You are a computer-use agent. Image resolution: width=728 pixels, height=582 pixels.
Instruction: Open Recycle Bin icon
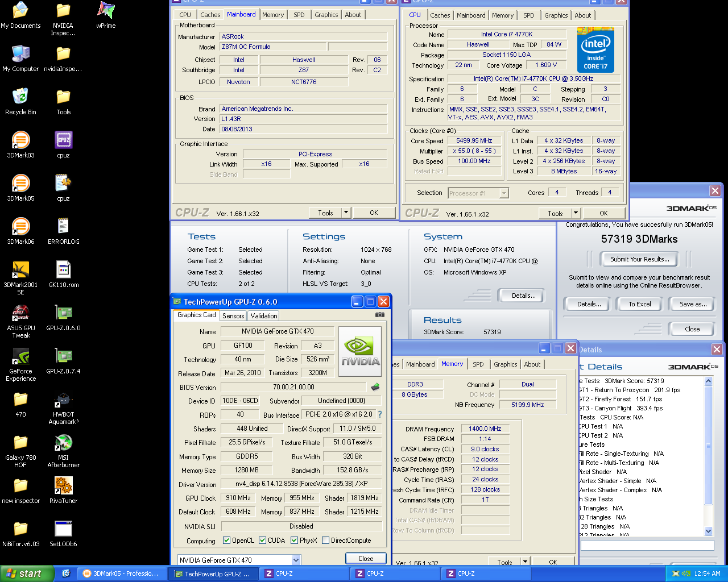(x=20, y=101)
